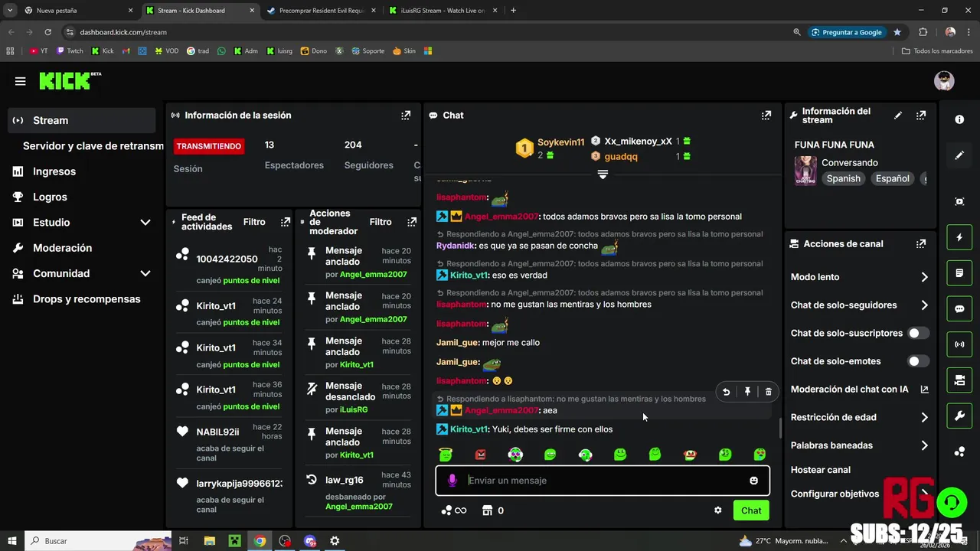Image resolution: width=980 pixels, height=551 pixels.
Task: Expand the Comunidad sidebar section
Action: coord(145,274)
